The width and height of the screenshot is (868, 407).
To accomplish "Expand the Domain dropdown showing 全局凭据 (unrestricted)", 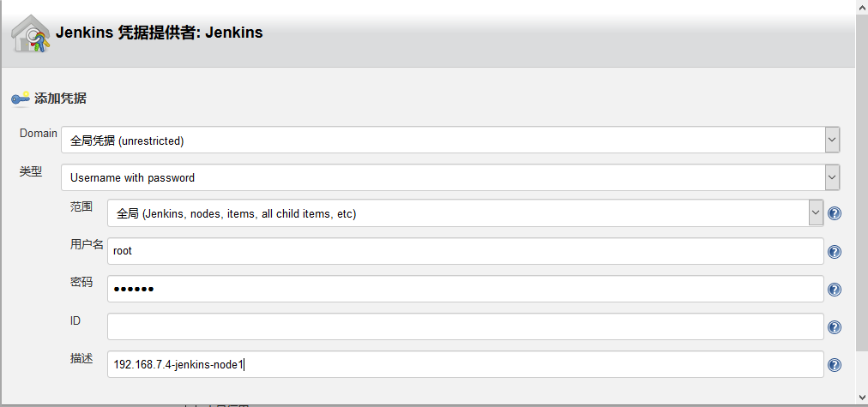I will tap(831, 140).
